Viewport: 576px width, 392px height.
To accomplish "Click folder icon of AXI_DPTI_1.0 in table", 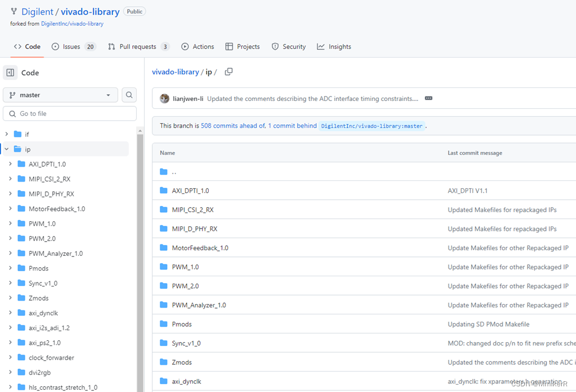I will (164, 190).
